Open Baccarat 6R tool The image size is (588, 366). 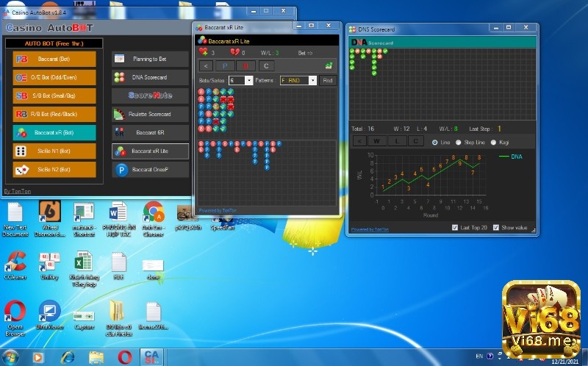click(x=150, y=132)
